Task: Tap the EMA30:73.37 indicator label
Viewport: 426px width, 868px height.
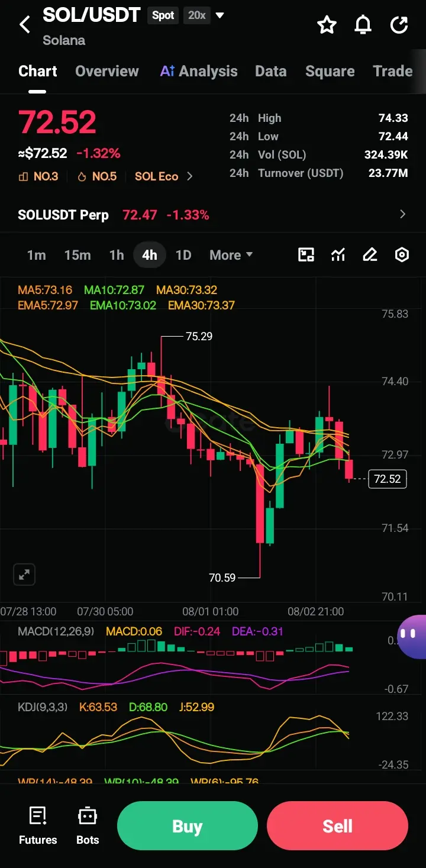Action: (x=201, y=305)
